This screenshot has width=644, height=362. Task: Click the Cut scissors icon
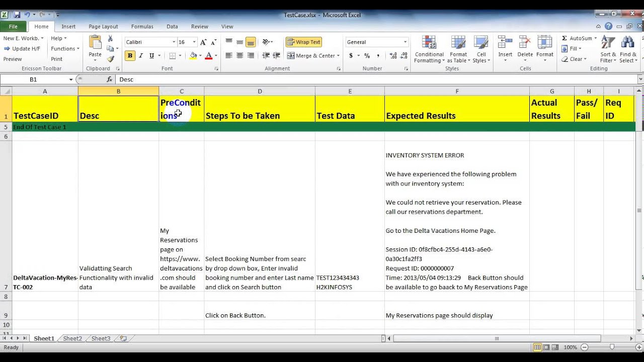pyautogui.click(x=110, y=39)
